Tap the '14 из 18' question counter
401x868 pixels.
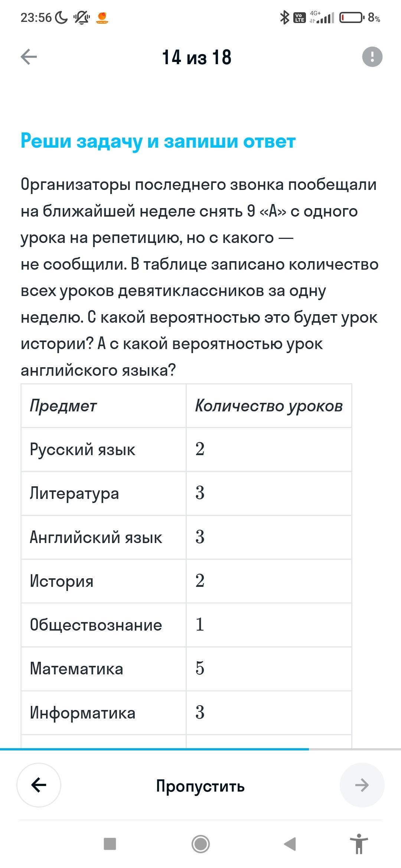coord(197,57)
